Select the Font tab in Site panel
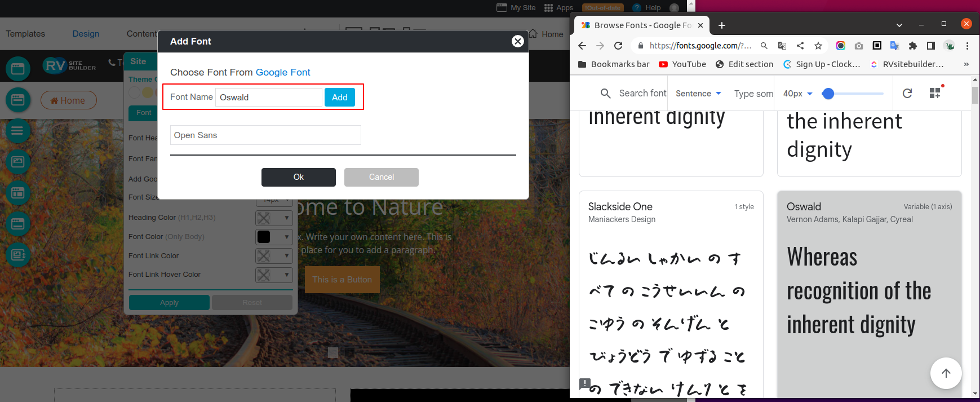 (143, 113)
